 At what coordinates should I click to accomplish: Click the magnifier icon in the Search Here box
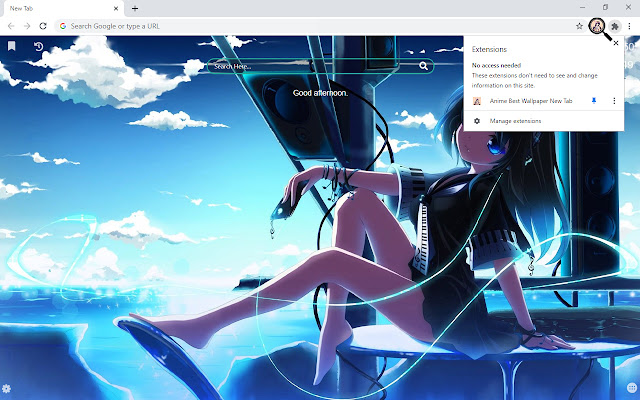(423, 66)
